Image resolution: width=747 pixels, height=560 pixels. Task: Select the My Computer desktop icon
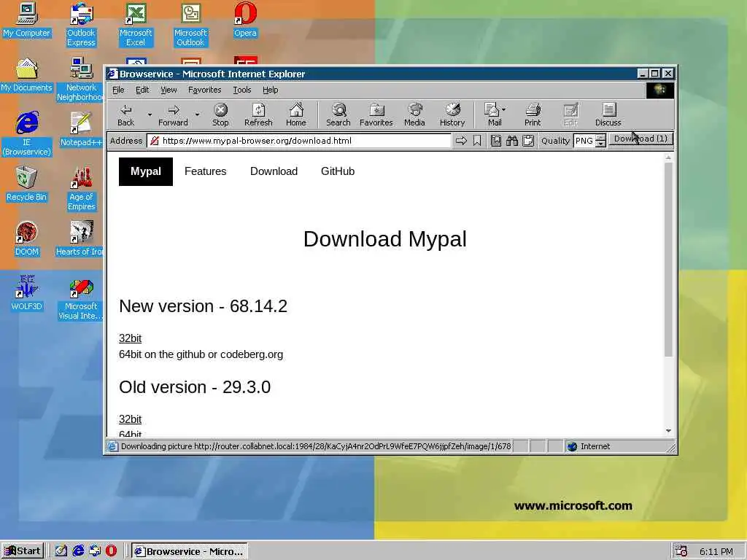point(27,20)
